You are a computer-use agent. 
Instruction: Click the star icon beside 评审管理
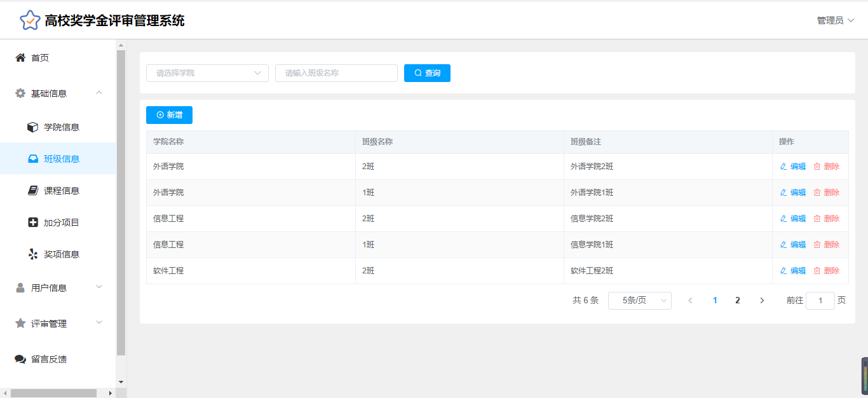20,324
